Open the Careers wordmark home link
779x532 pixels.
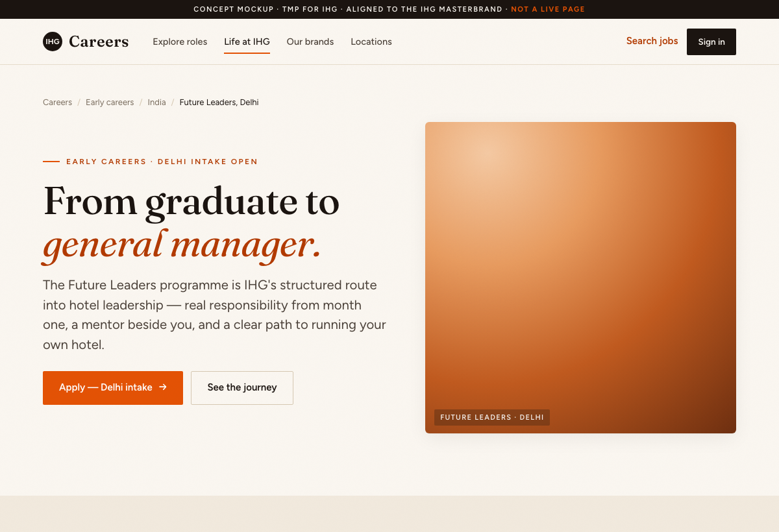point(99,42)
